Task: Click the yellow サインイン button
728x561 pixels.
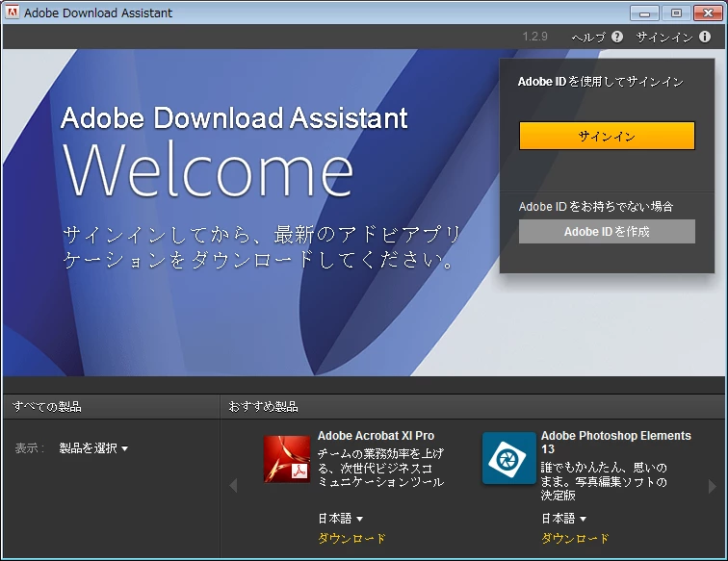Action: 607,136
